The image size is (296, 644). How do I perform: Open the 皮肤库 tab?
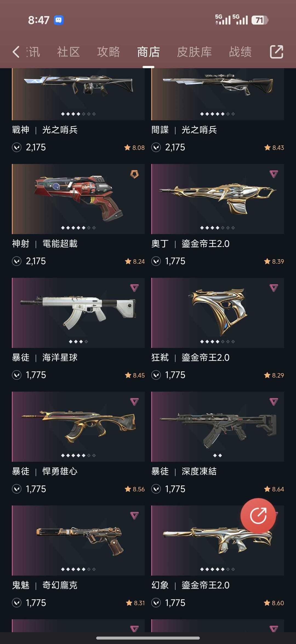(x=194, y=52)
